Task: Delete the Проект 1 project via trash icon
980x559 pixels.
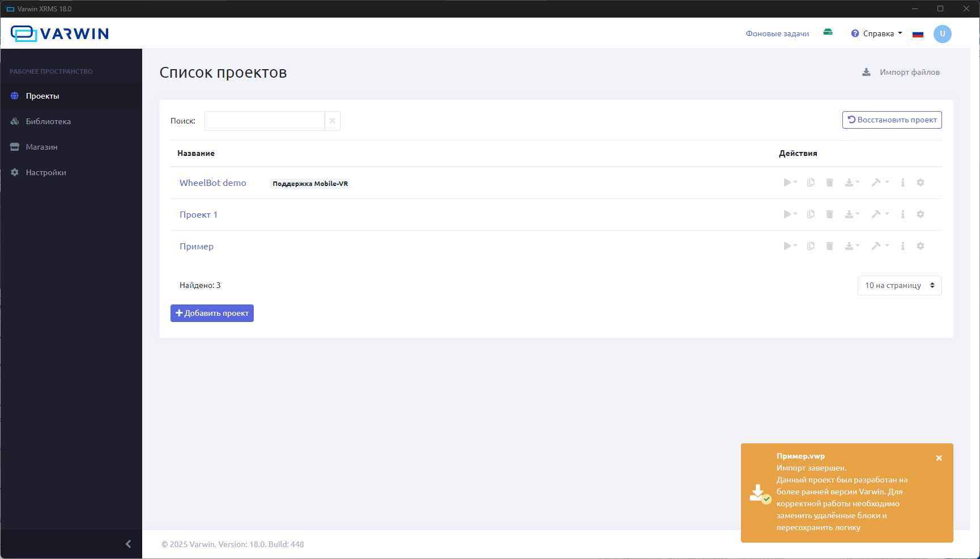Action: [x=829, y=214]
